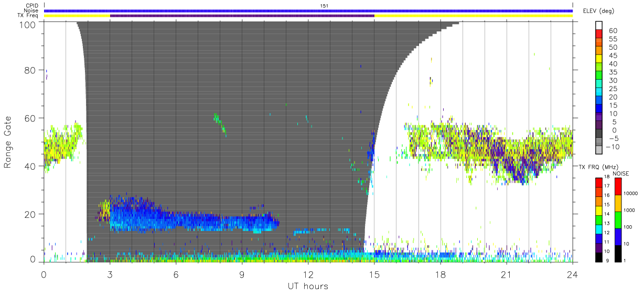Click the "25" tick on ELEV colorbar
Viewport: 644px width, 297px height.
coord(612,89)
